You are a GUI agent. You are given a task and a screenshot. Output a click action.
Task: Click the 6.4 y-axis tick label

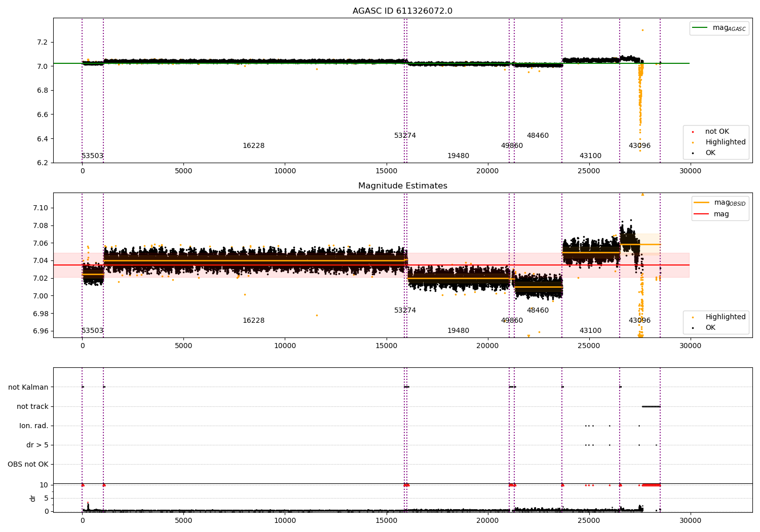[x=43, y=139]
